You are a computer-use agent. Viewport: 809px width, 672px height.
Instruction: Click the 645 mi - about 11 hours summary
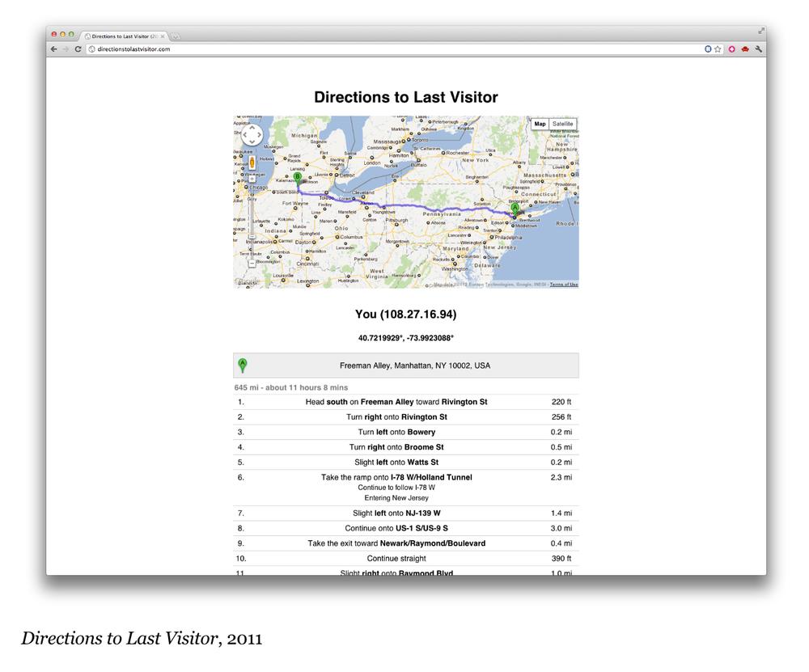pos(291,387)
